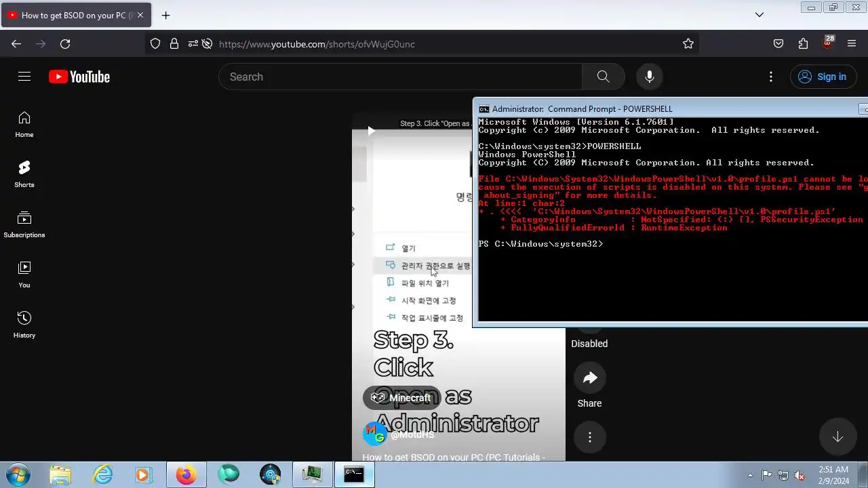Click the Sign in button
Viewport: 868px width, 488px height.
(823, 77)
